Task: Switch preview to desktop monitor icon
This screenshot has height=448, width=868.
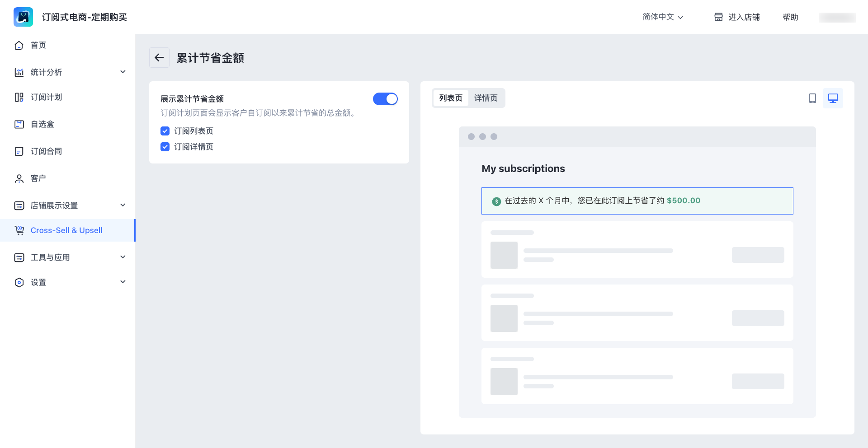Action: click(833, 98)
